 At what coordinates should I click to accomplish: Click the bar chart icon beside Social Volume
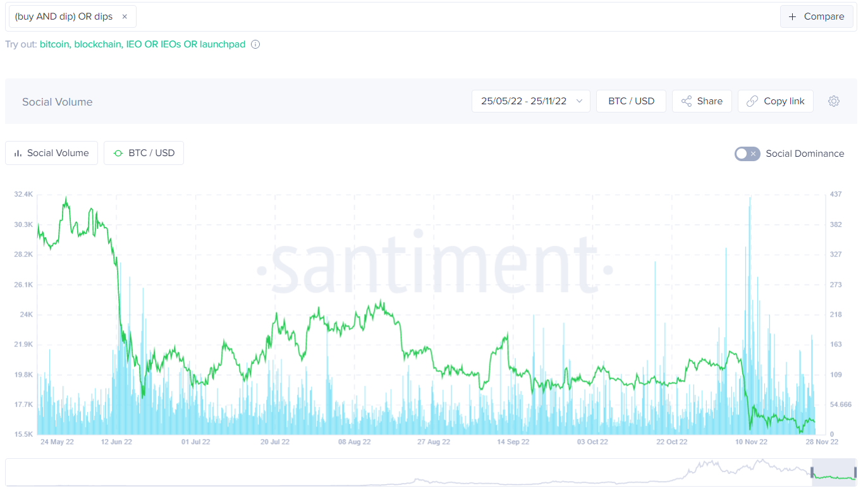point(17,152)
